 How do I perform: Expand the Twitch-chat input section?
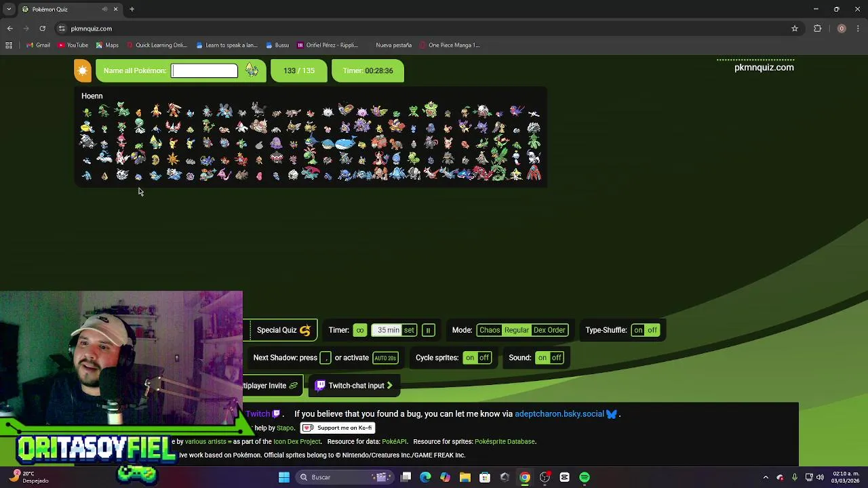354,386
